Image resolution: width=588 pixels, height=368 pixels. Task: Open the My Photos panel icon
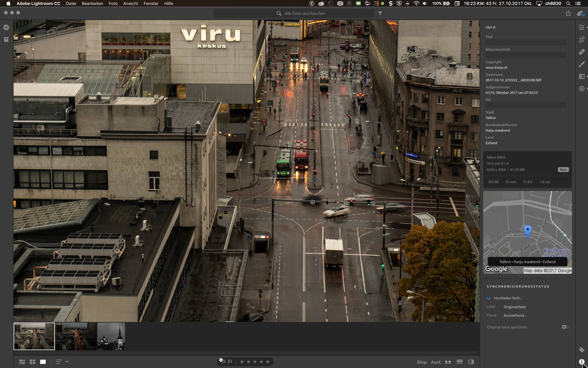[x=6, y=39]
